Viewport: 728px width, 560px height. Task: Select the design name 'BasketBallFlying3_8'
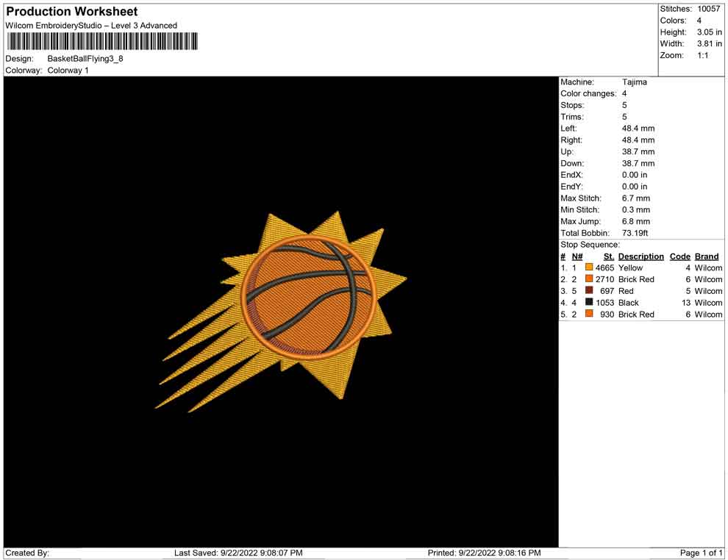pyautogui.click(x=85, y=59)
